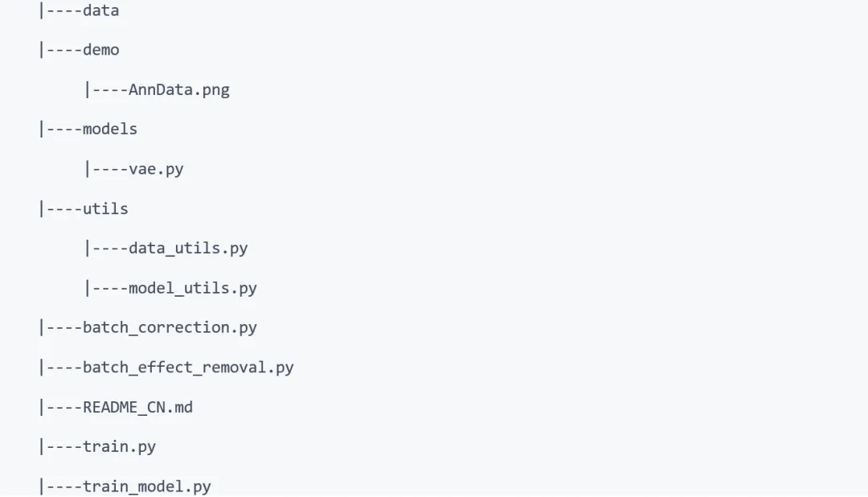Select the train.py file entry
This screenshot has width=868, height=497.
119,446
